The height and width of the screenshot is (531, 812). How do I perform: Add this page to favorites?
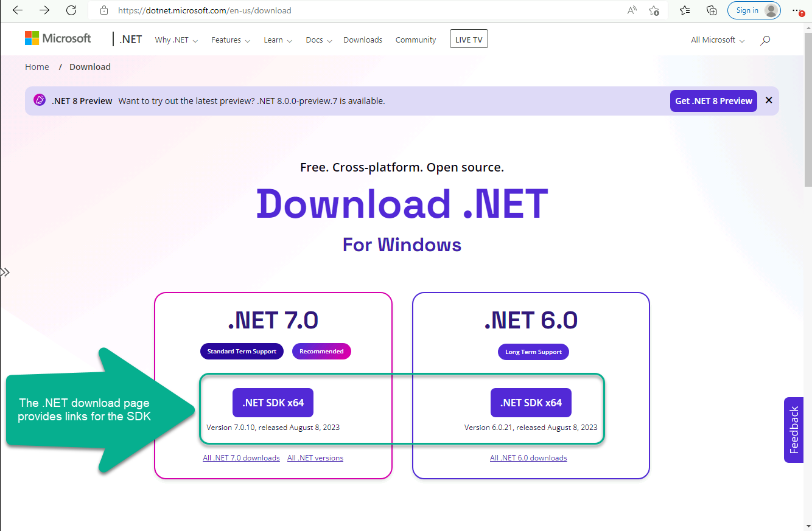pos(654,10)
